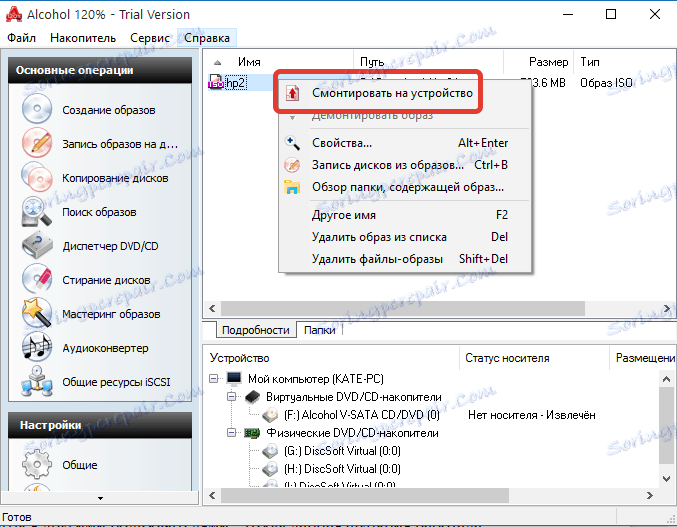This screenshot has width=677, height=527.
Task: Choose Свойства... in context menu
Action: (405, 143)
